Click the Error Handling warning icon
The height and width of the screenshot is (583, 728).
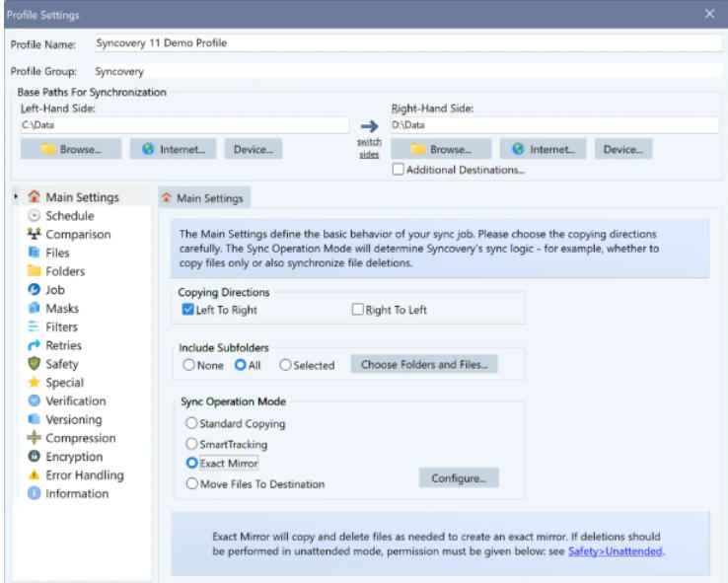click(x=34, y=474)
